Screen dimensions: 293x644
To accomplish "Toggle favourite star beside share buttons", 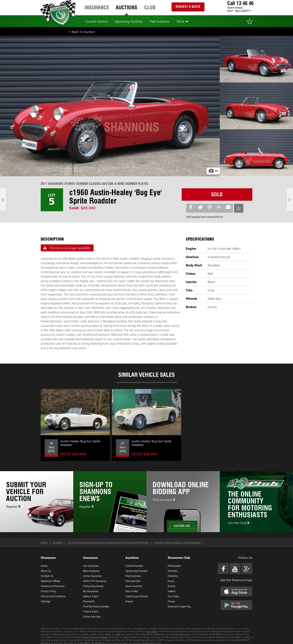I will 239,208.
